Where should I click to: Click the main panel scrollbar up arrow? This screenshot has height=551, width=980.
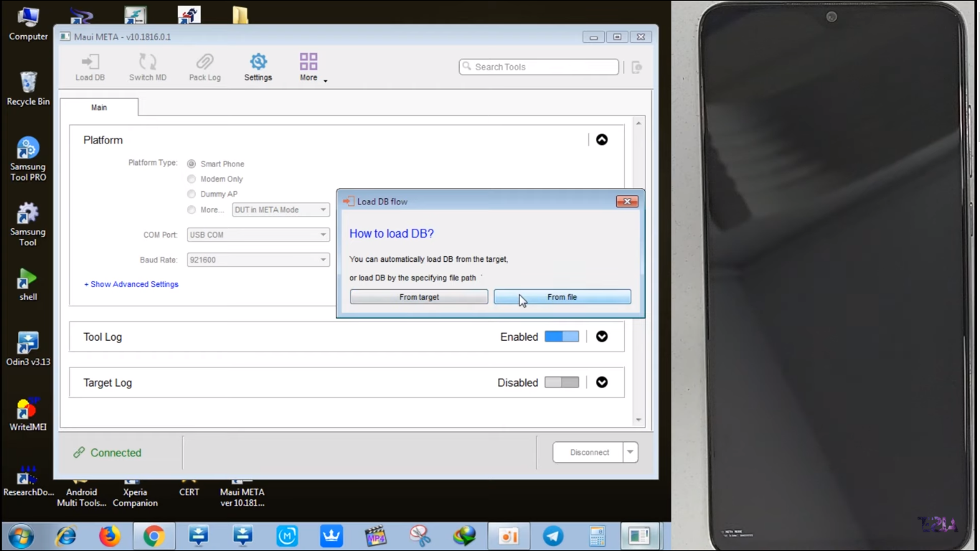[x=639, y=123]
